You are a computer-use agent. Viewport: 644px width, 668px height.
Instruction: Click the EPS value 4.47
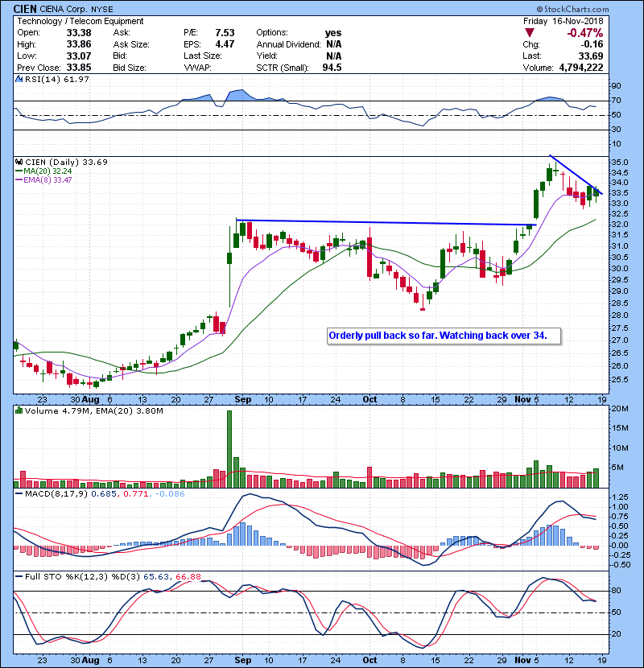coord(225,44)
